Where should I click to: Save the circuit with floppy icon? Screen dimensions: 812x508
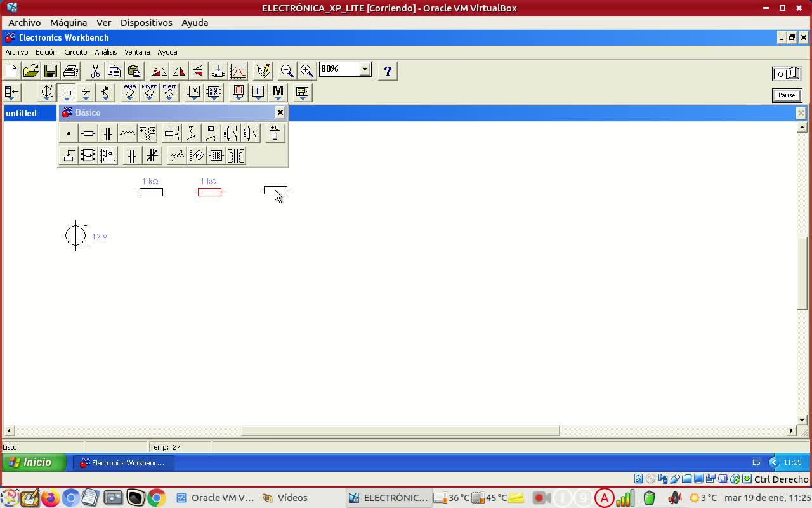(x=51, y=71)
